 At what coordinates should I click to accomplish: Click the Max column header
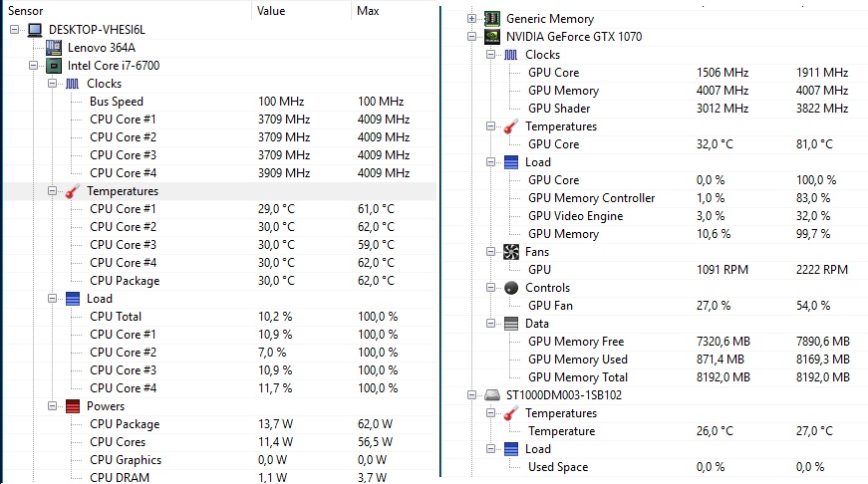368,10
